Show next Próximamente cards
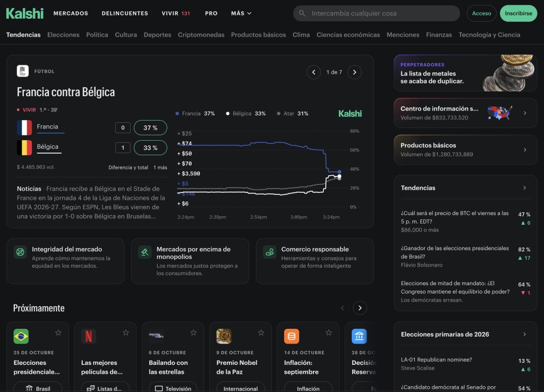544x392 pixels. tap(360, 308)
